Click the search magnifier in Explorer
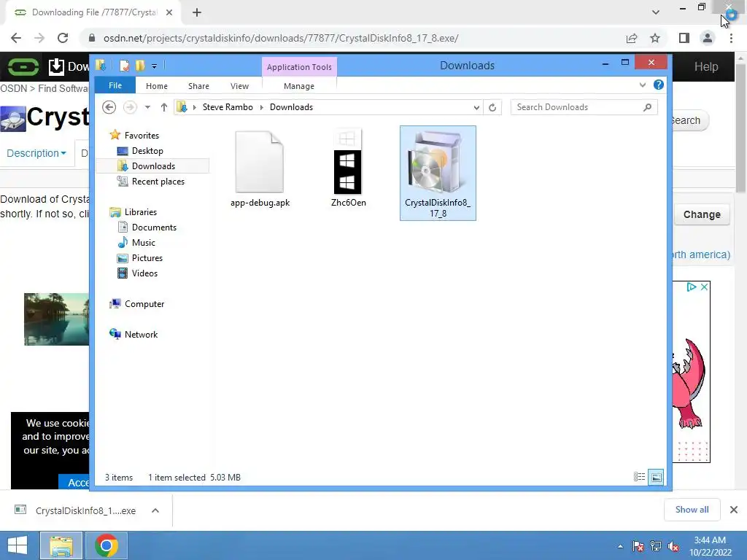The width and height of the screenshot is (747, 560). click(647, 107)
